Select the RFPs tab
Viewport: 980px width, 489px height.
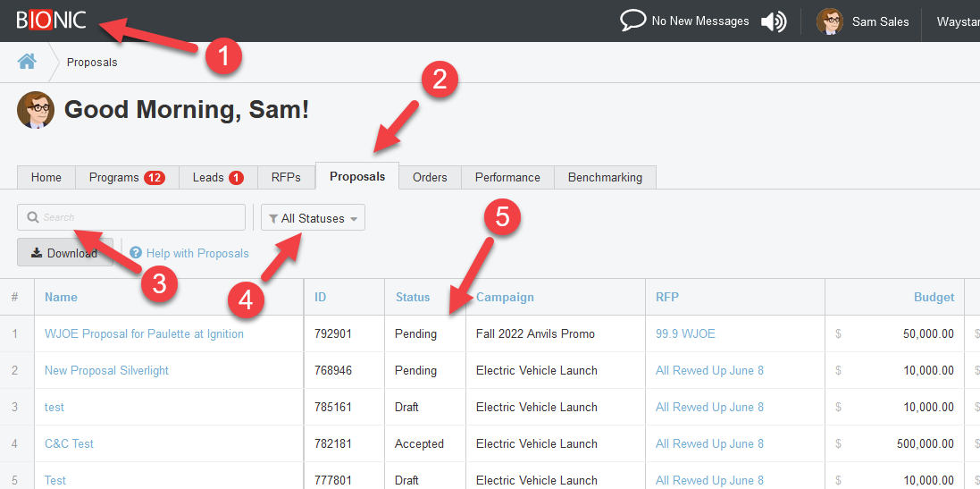coord(287,177)
